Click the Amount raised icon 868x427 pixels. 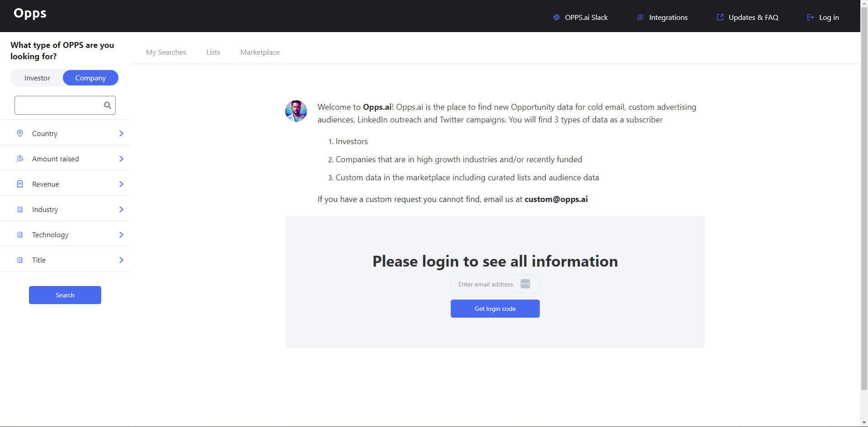20,159
